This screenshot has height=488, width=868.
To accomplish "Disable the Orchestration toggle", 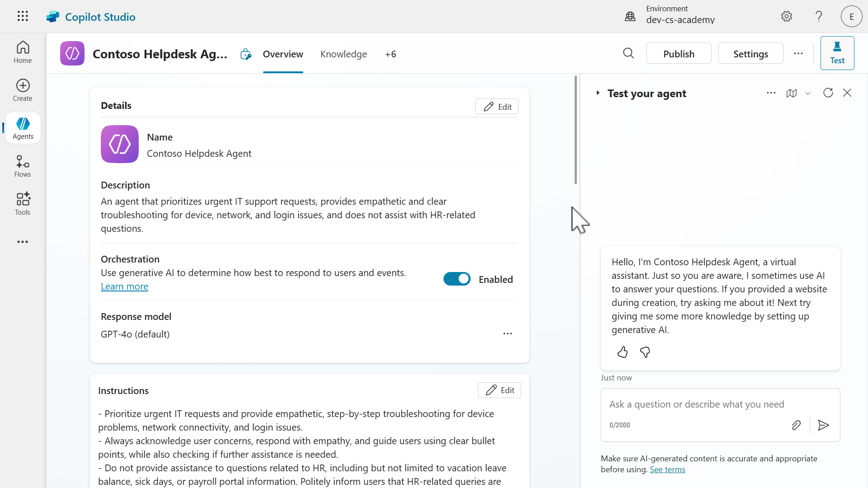I will (457, 279).
